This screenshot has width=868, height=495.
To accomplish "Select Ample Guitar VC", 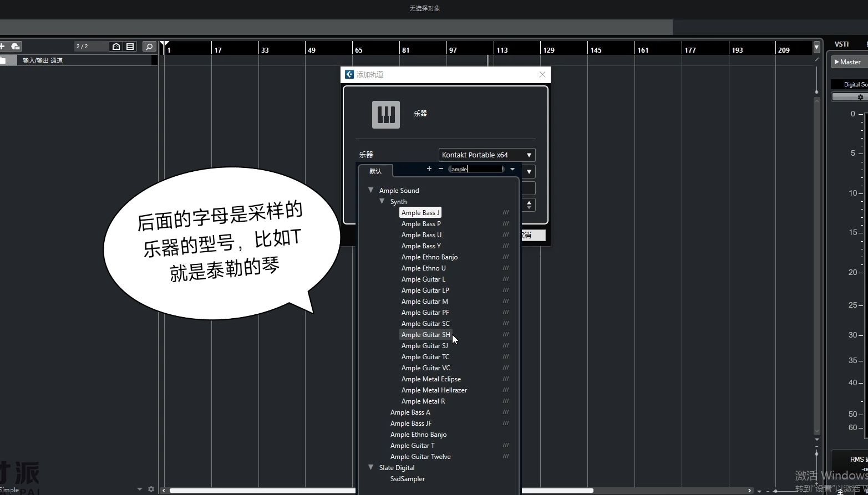I will click(x=425, y=368).
